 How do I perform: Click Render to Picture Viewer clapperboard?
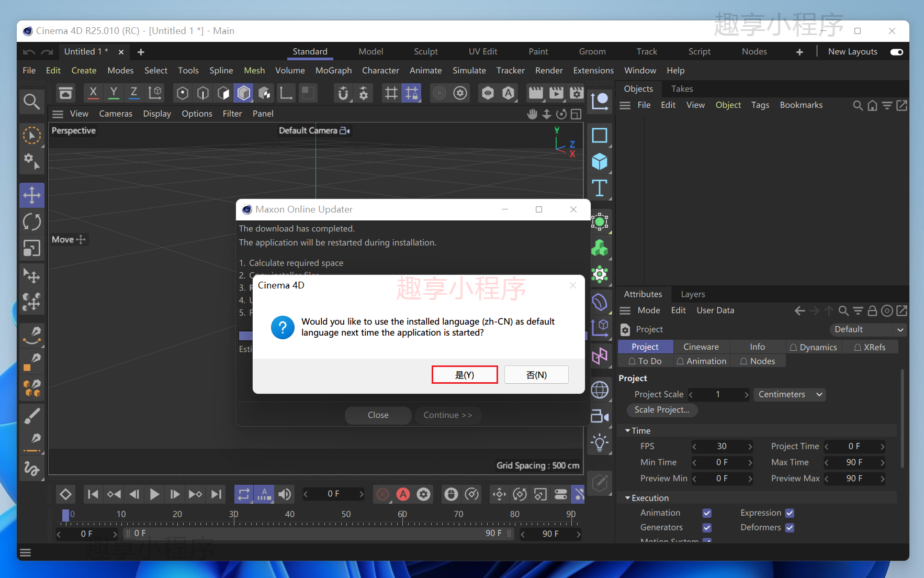[x=556, y=93]
